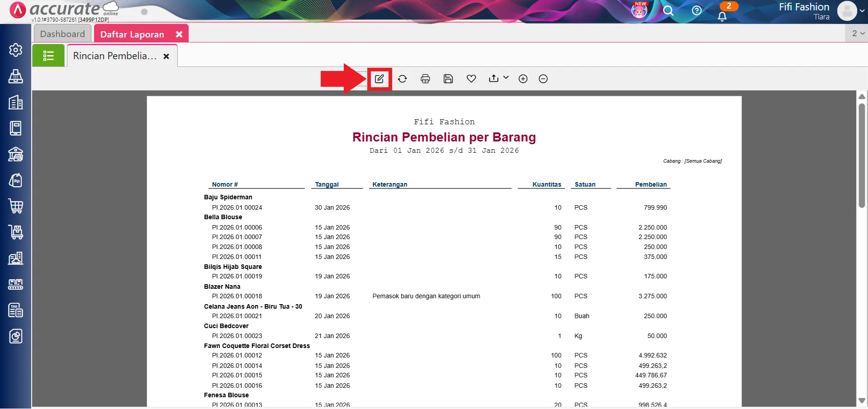Zoom out with the minus circle icon
868x409 pixels.
[x=543, y=79]
